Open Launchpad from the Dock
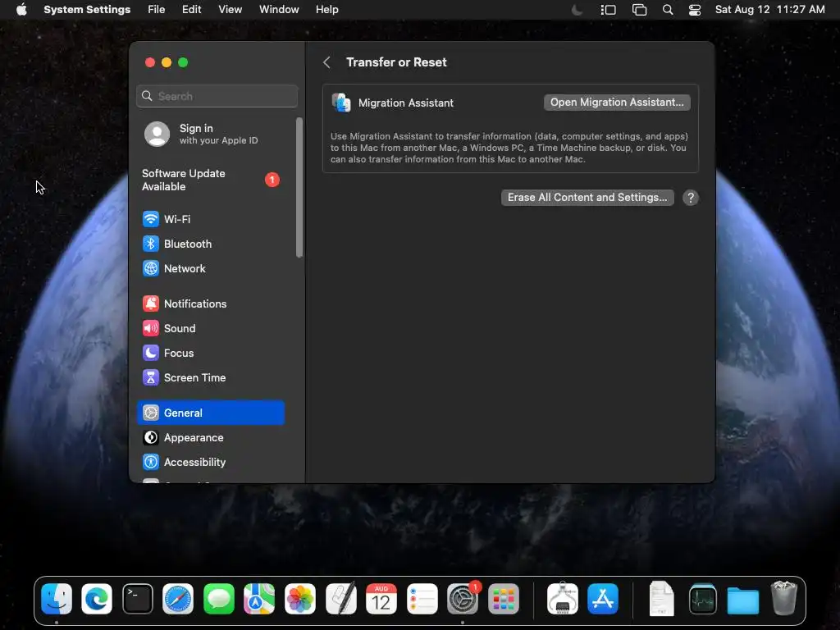Viewport: 840px width, 630px height. coord(504,598)
